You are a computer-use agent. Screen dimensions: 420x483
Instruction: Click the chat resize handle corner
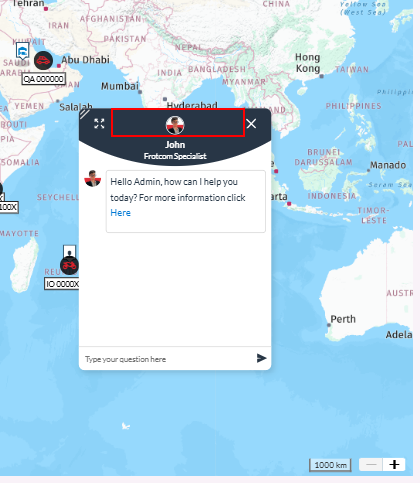pos(85,114)
